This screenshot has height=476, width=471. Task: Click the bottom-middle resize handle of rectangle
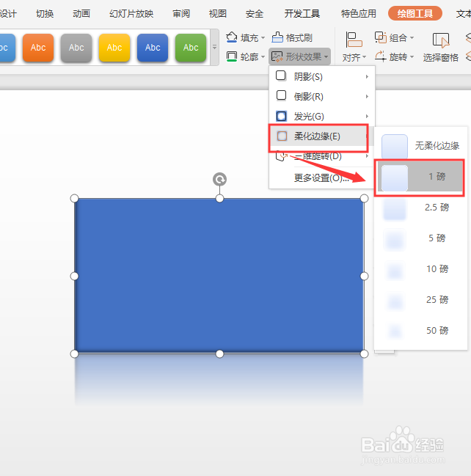[x=219, y=354]
